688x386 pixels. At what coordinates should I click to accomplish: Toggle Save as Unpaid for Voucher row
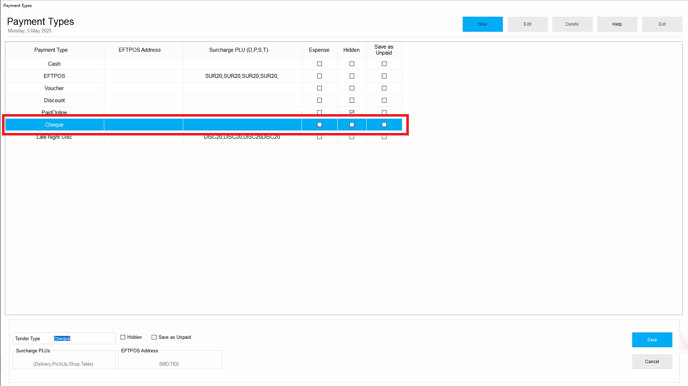pyautogui.click(x=384, y=88)
